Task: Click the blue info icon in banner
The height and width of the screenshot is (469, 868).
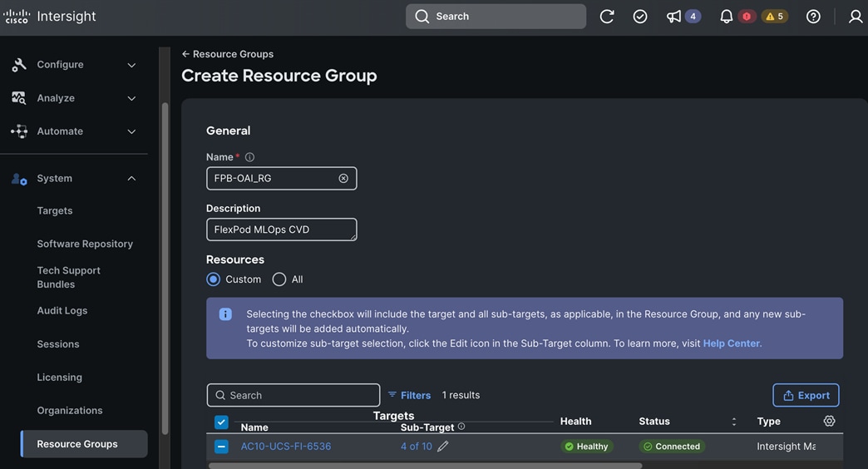Action: click(x=225, y=314)
